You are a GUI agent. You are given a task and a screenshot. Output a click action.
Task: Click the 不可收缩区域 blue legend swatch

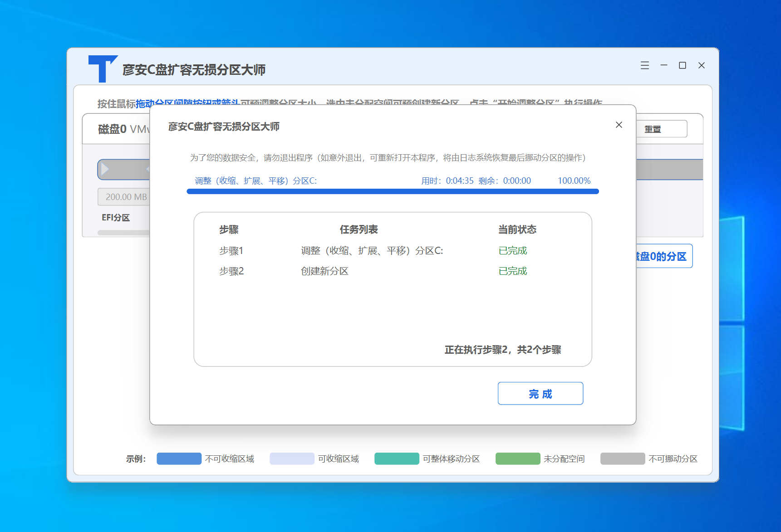179,459
